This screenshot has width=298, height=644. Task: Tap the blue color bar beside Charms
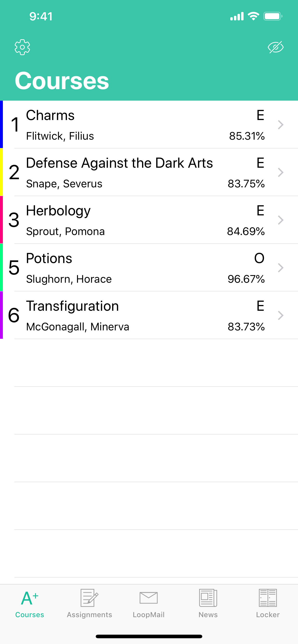(x=1, y=124)
